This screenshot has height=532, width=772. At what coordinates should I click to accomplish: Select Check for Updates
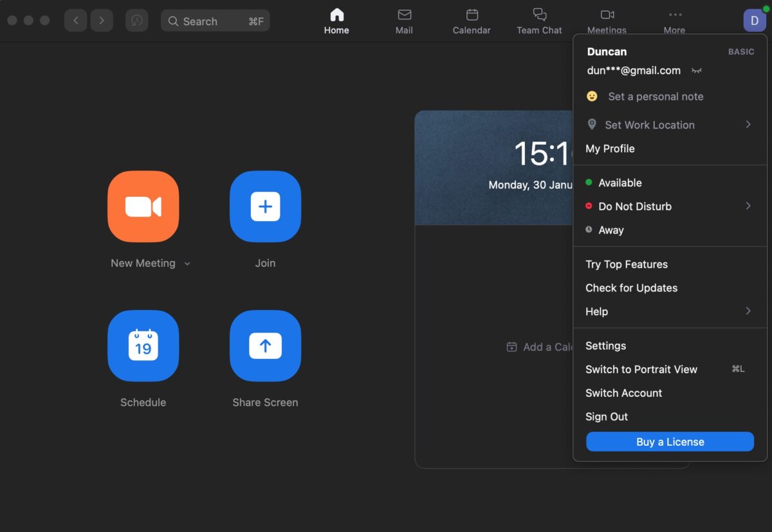631,288
